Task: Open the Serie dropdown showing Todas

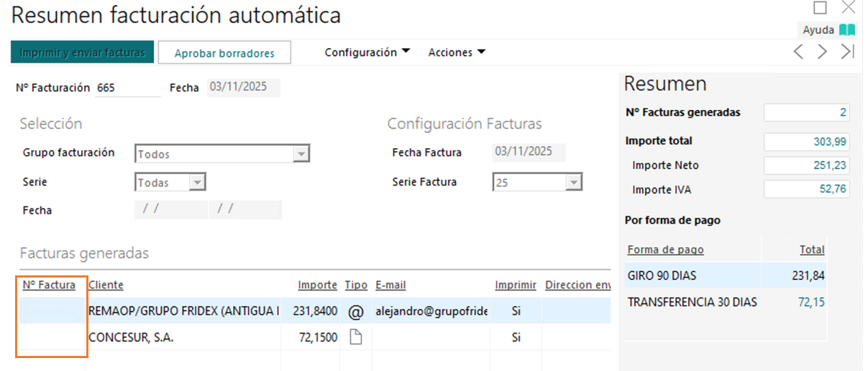Action: pyautogui.click(x=197, y=183)
